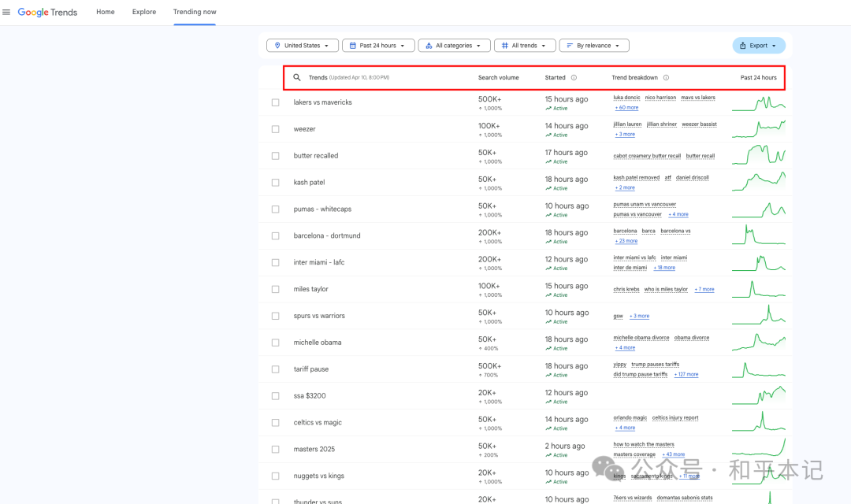Select the michelle obama row checkbox
The image size is (851, 504).
[x=276, y=343]
